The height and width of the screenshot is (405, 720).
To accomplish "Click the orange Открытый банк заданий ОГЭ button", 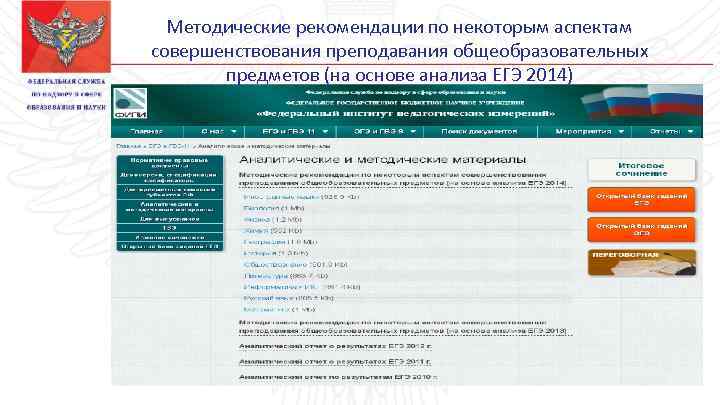I will point(641,229).
